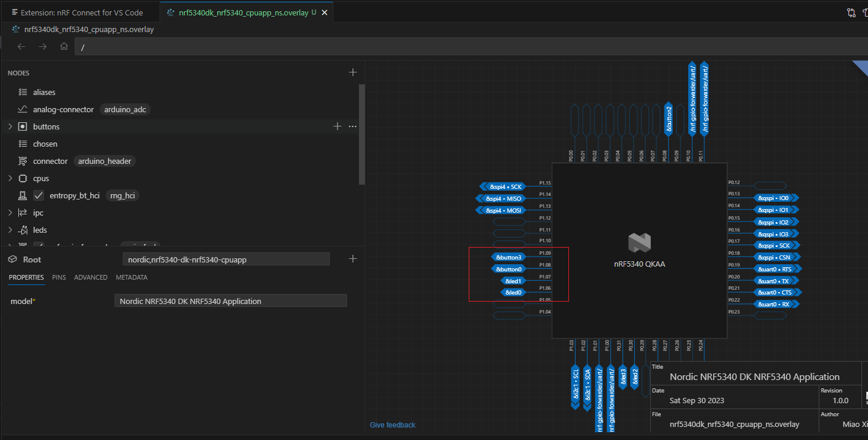This screenshot has width=868, height=440.
Task: Expand the buttons node
Action: 10,127
